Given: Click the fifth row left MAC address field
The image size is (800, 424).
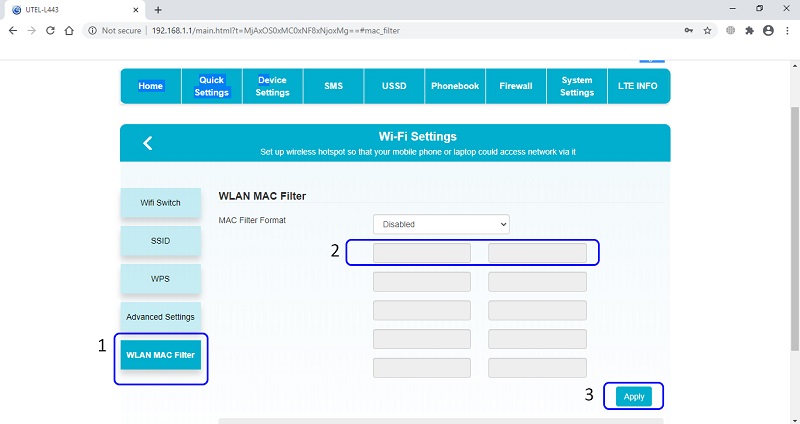Looking at the screenshot, I should (x=422, y=368).
